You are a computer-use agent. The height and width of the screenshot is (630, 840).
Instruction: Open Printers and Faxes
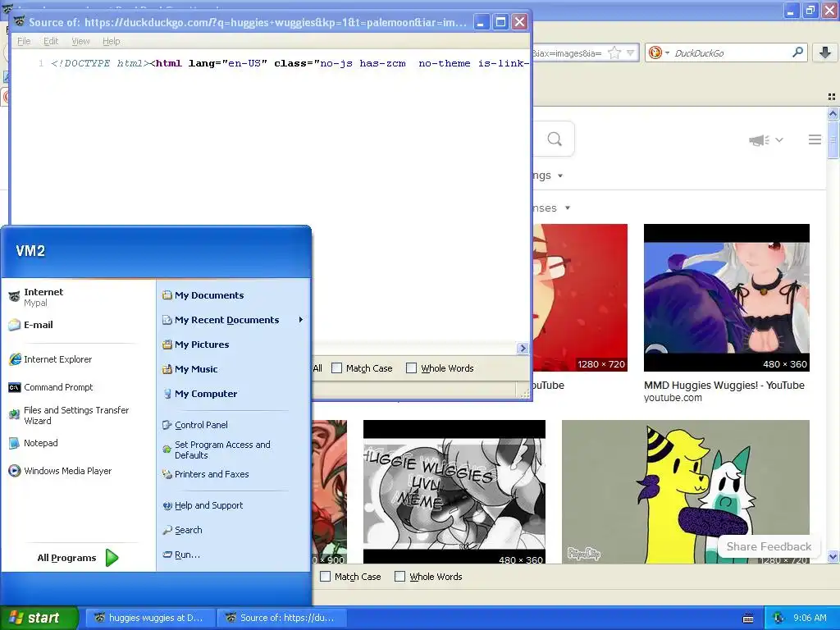point(206,474)
